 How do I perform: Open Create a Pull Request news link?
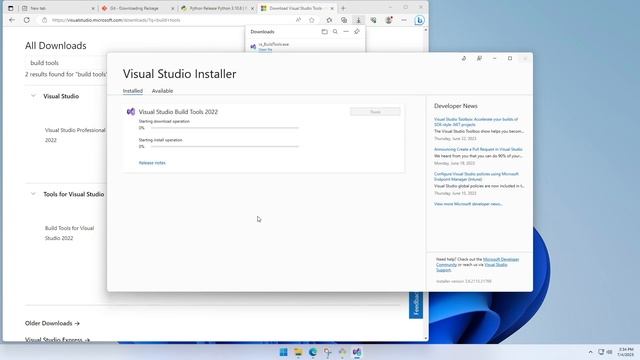coord(478,149)
